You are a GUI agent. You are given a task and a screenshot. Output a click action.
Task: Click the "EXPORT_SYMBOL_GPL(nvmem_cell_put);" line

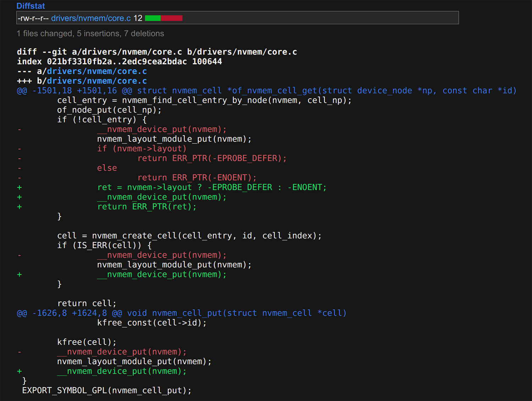(x=107, y=391)
